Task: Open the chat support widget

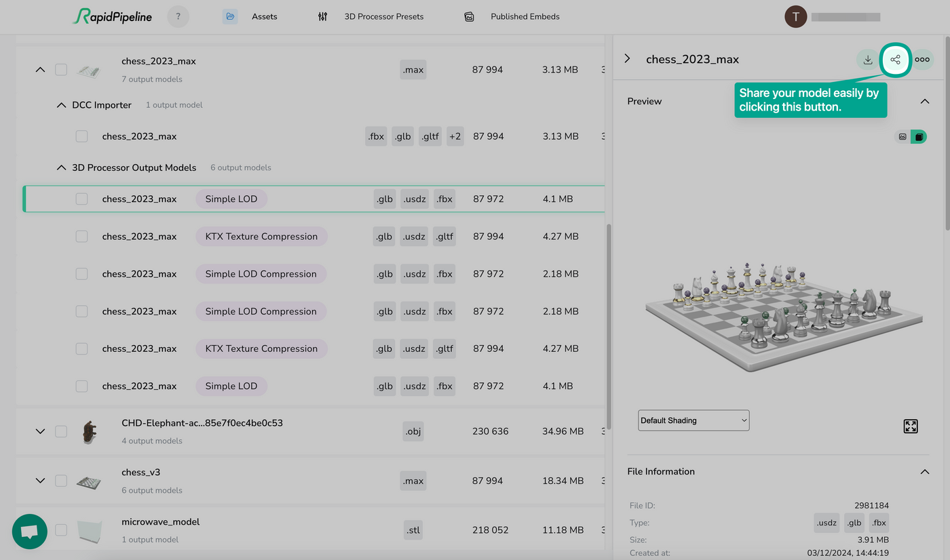Action: point(29,531)
